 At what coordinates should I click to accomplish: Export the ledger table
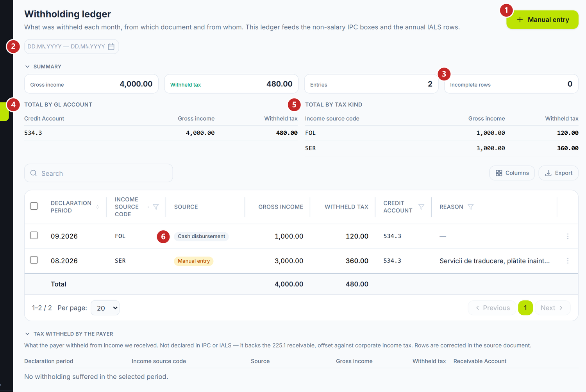pyautogui.click(x=558, y=173)
